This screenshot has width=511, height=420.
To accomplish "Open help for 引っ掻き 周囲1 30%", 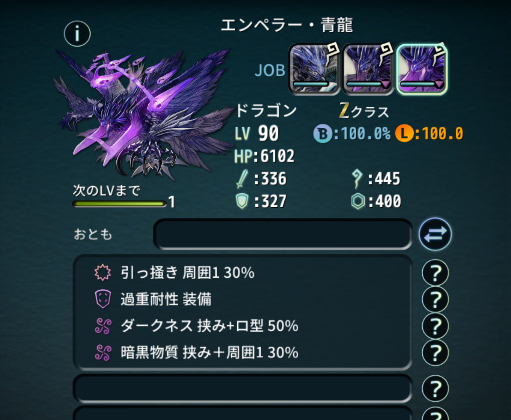I will pyautogui.click(x=435, y=273).
